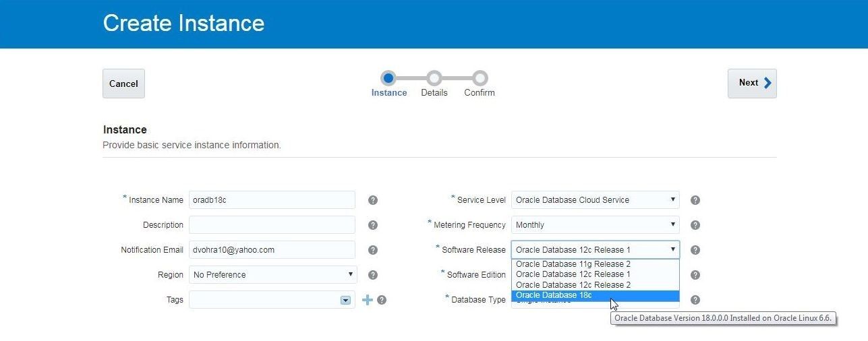
Task: Open help icon for Software Release
Action: tap(695, 250)
